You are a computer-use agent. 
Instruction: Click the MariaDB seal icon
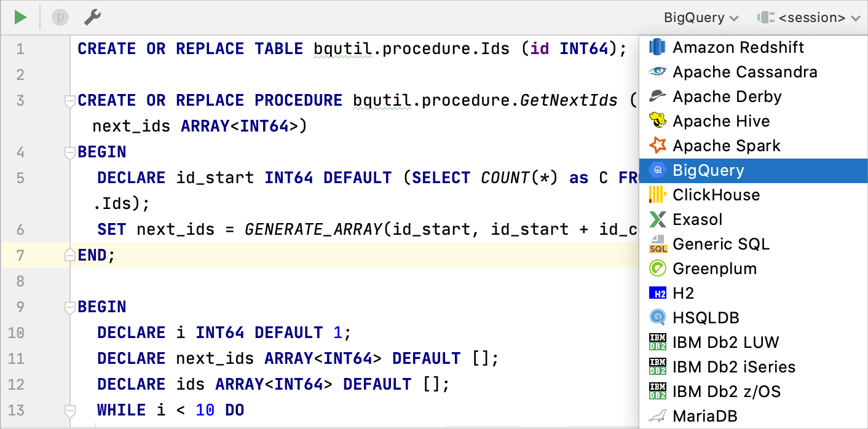pos(658,417)
